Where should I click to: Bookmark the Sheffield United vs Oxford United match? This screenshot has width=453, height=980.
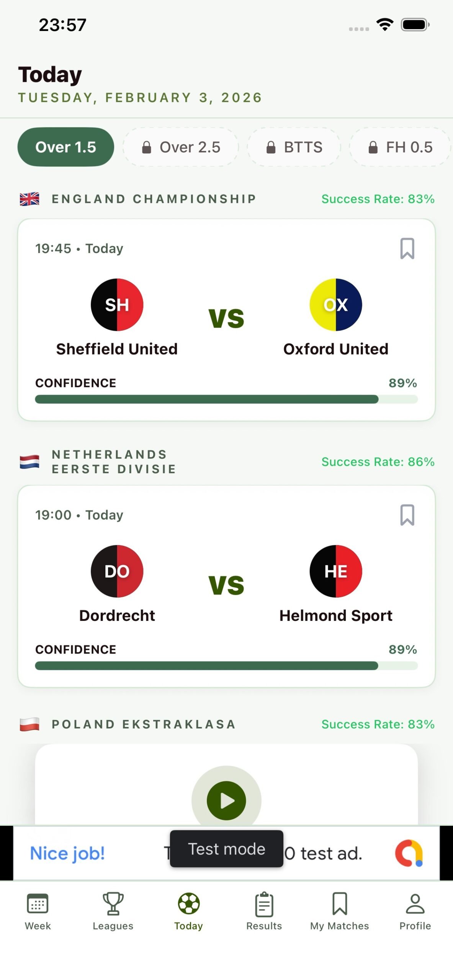tap(407, 248)
